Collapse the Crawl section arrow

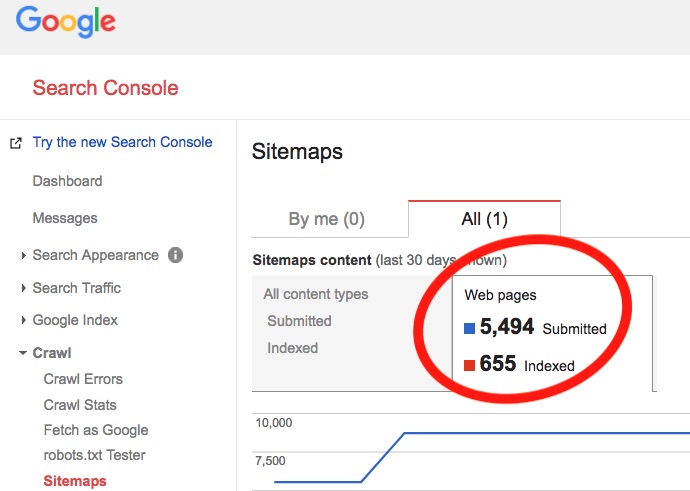pyautogui.click(x=22, y=353)
